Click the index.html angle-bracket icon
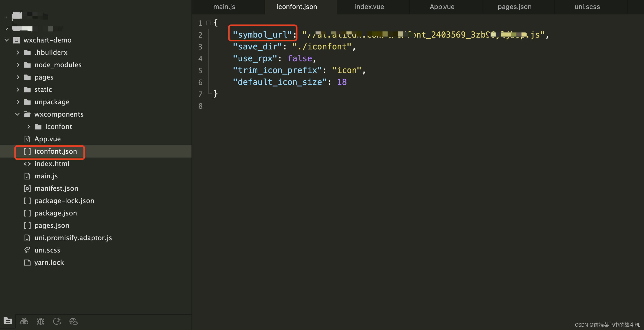This screenshot has height=330, width=644. pos(27,164)
